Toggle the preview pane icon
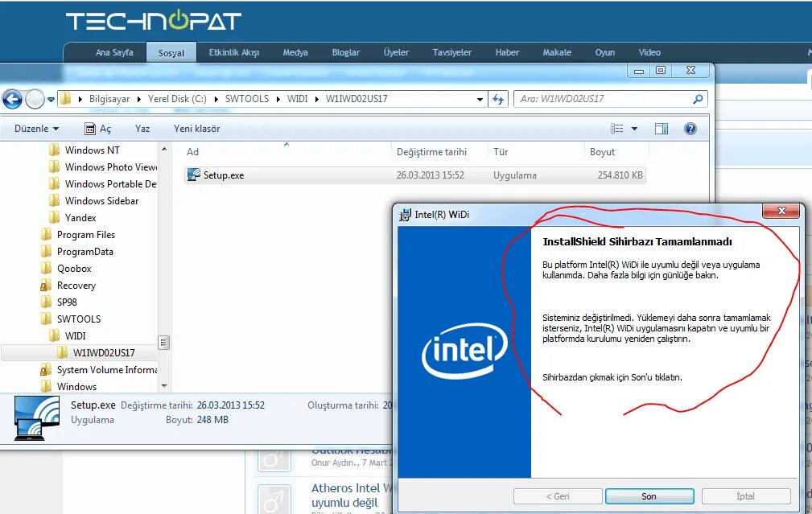The image size is (812, 514). click(662, 129)
